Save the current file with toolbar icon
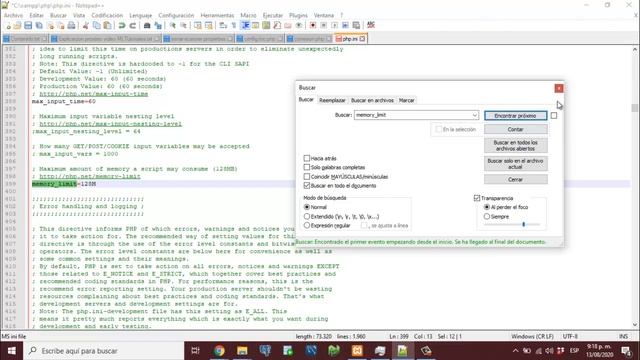Screen dimensions: 640x360 coord(28,25)
